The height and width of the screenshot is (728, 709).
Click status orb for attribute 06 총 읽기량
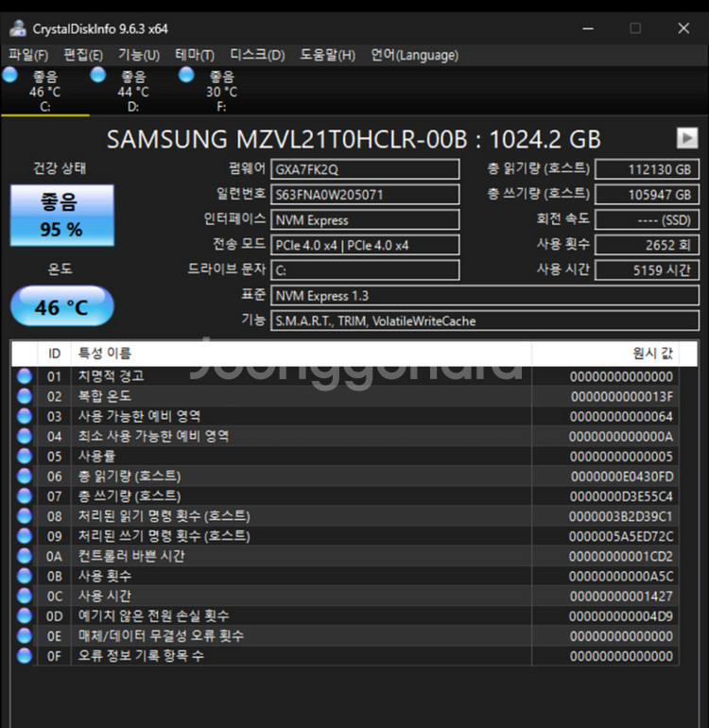click(25, 476)
